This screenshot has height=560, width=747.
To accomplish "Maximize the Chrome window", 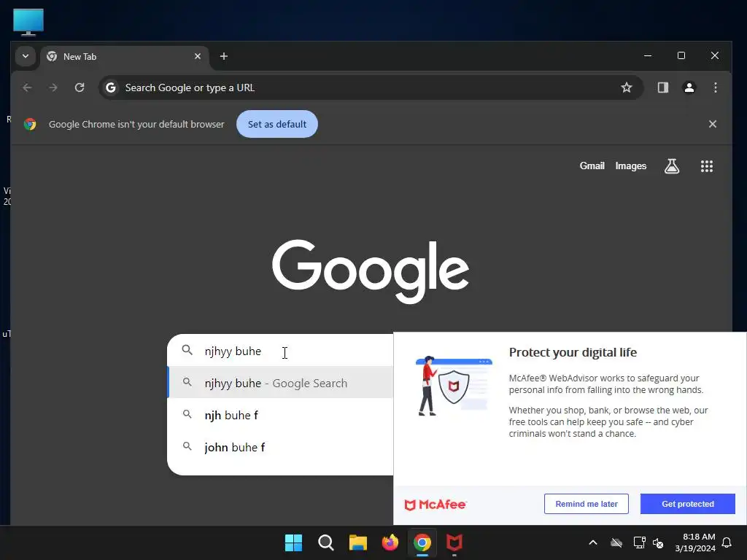I will [x=681, y=55].
